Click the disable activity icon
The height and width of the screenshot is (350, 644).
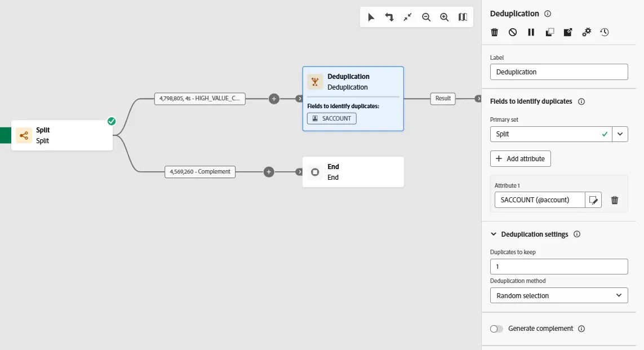tap(513, 32)
